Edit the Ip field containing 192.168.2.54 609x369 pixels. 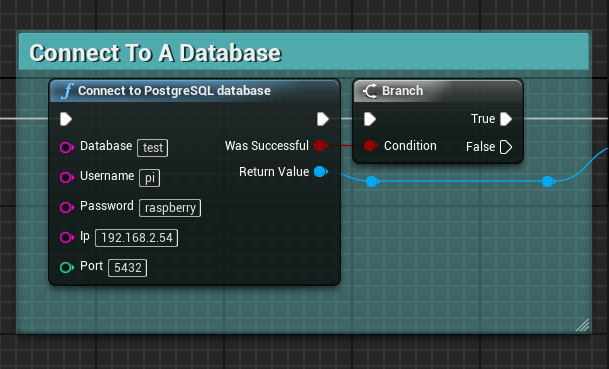click(136, 238)
